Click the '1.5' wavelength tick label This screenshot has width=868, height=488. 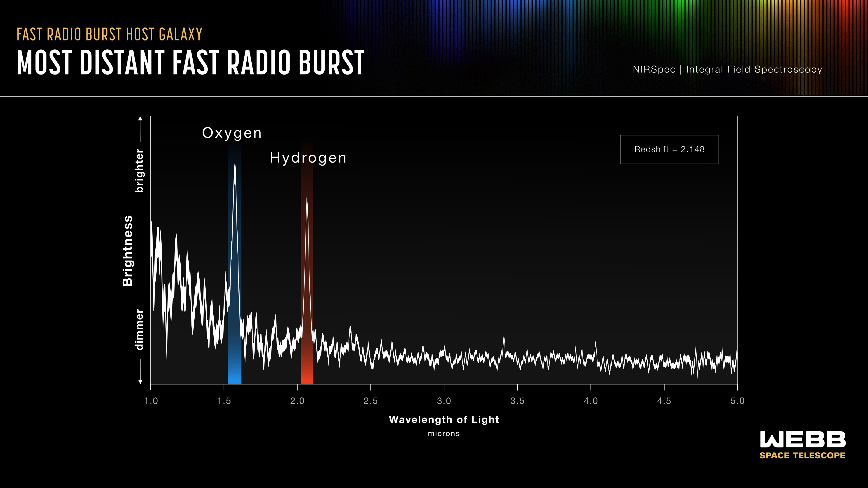coord(224,401)
